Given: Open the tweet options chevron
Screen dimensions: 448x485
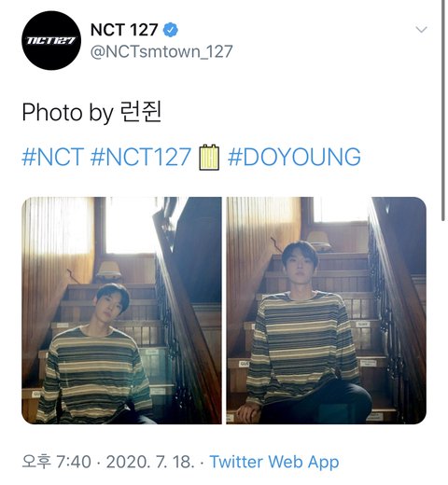Looking at the screenshot, I should coord(421,30).
